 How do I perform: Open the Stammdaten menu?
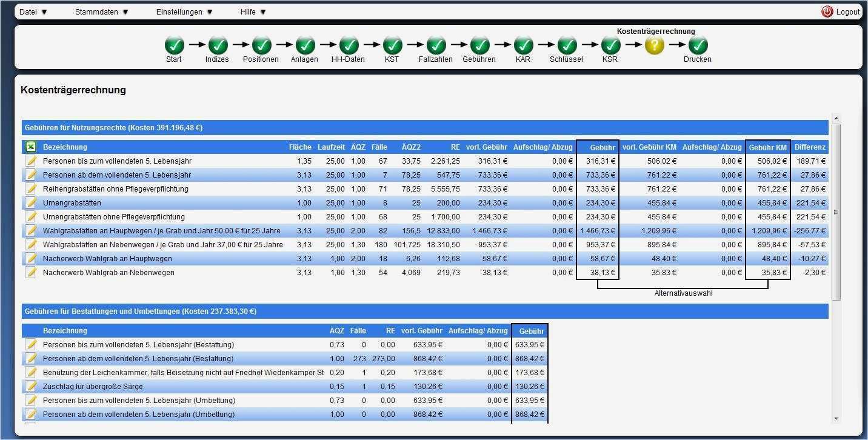click(100, 11)
